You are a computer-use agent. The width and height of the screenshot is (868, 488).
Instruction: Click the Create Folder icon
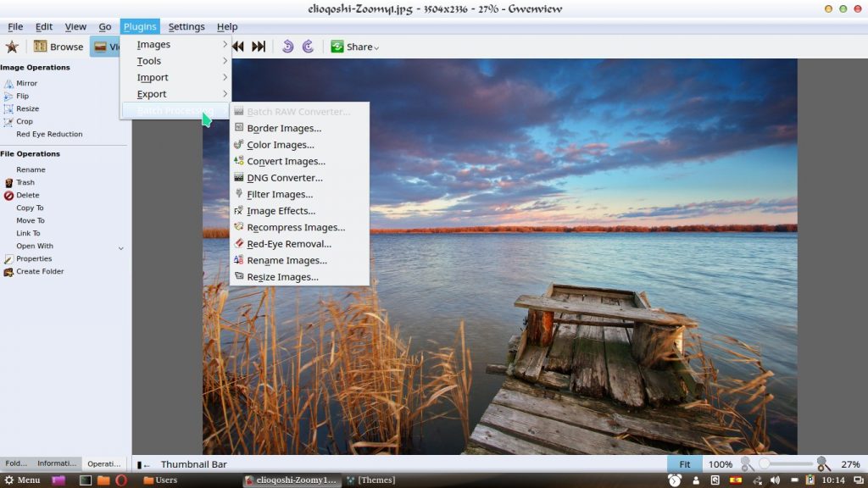coord(8,272)
